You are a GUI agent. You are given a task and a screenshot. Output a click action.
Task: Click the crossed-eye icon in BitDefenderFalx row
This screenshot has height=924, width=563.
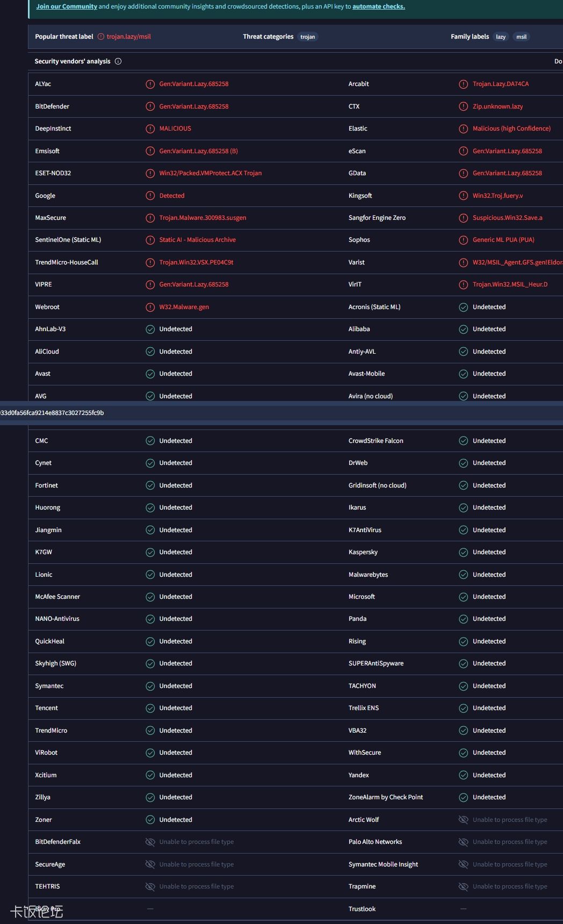click(150, 842)
